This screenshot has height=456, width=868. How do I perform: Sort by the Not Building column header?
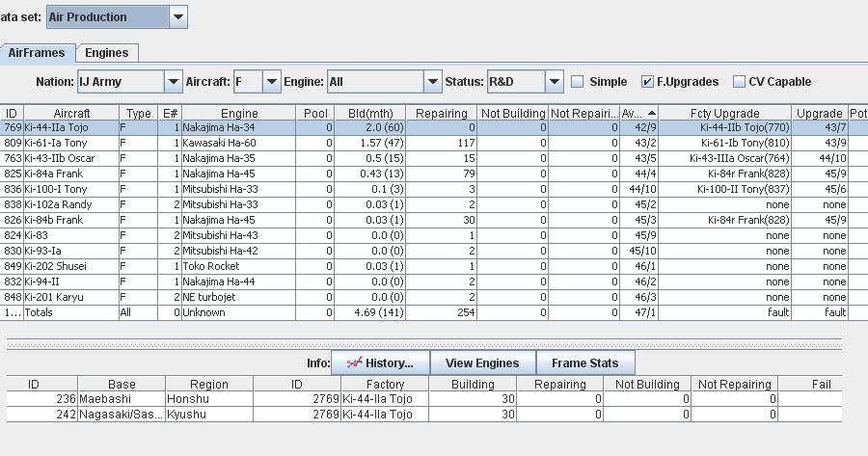tap(513, 113)
